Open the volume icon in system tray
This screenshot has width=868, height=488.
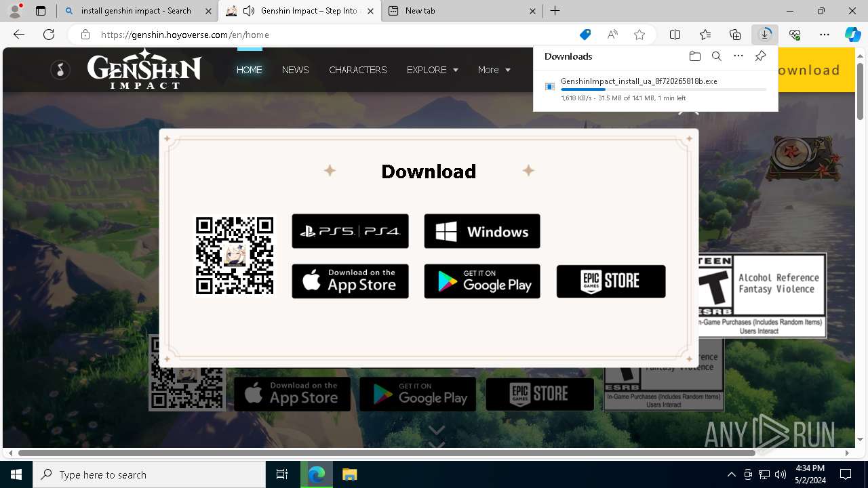[781, 474]
